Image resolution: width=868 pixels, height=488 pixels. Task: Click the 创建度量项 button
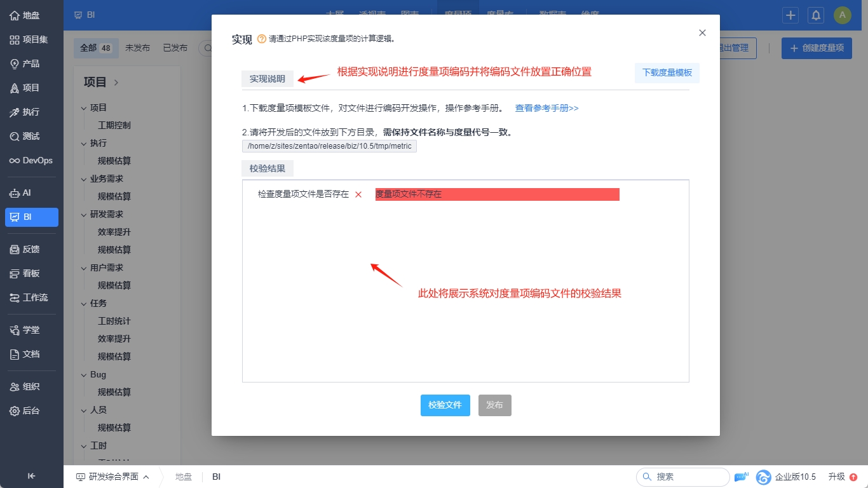(817, 48)
